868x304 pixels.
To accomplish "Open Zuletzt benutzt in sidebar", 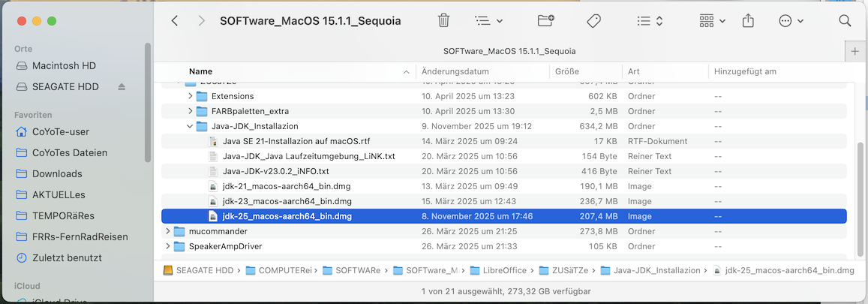I will tap(66, 257).
